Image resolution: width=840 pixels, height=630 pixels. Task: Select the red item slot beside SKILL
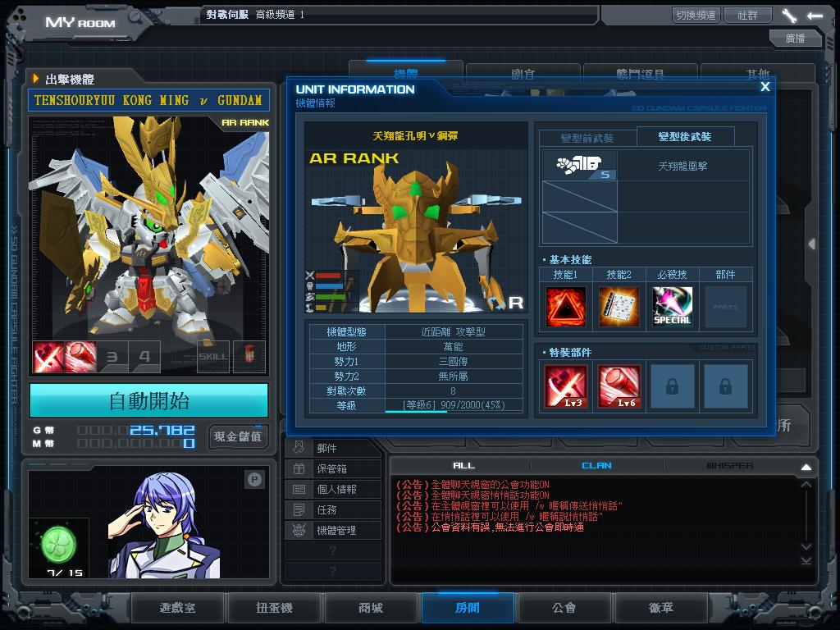point(249,357)
